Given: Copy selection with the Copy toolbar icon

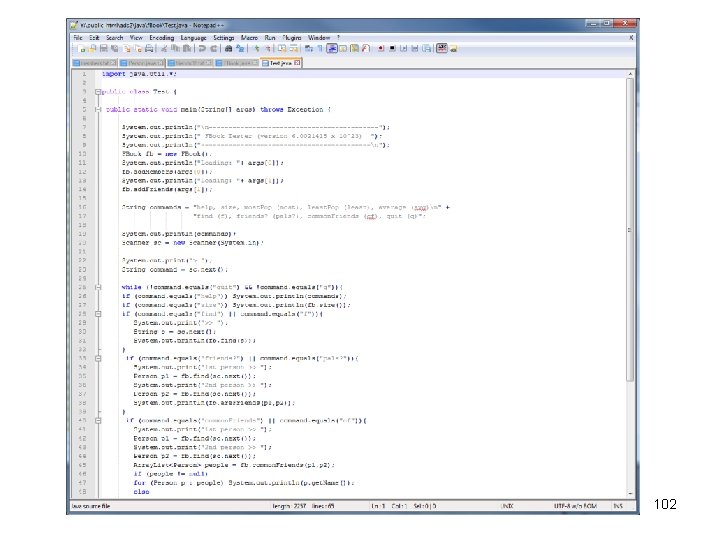Looking at the screenshot, I should (176, 48).
